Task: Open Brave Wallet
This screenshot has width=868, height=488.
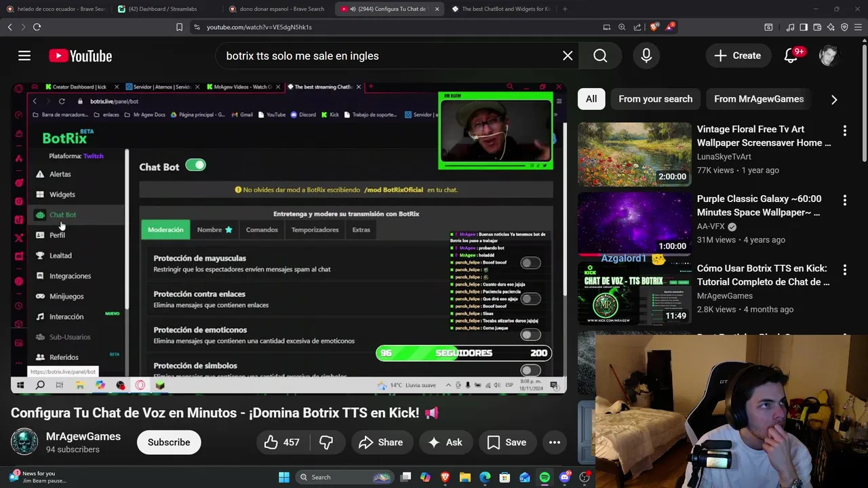Action: click(x=817, y=27)
